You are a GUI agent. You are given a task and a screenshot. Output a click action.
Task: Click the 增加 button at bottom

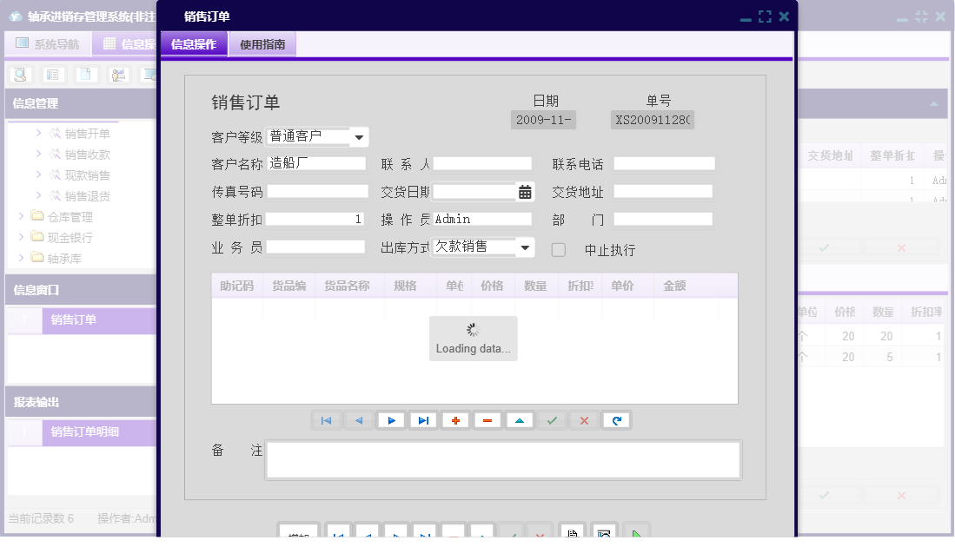coord(298,531)
